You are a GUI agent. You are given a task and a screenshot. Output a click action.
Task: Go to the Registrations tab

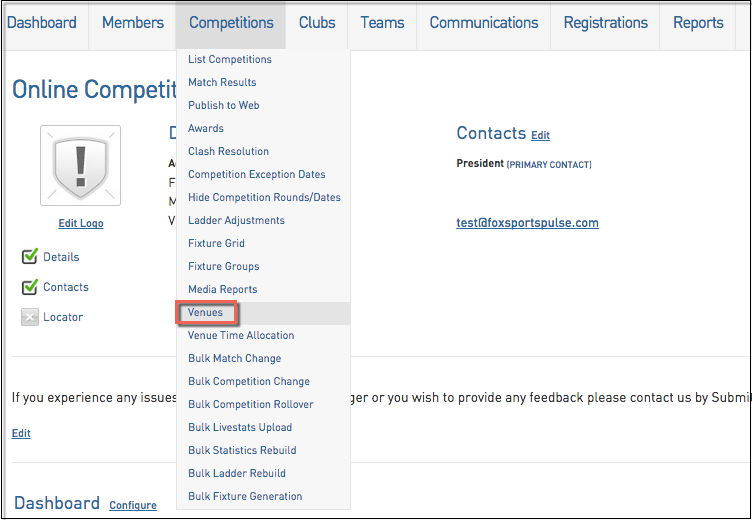[606, 23]
